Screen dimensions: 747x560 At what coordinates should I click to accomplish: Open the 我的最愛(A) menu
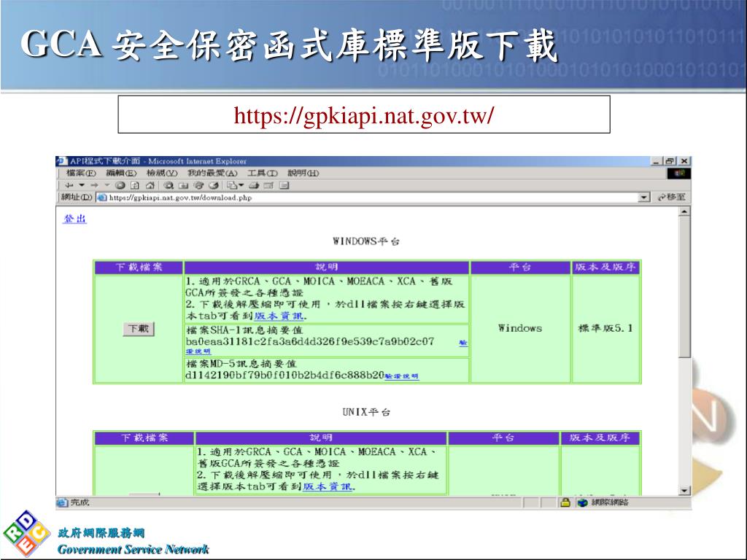(212, 174)
